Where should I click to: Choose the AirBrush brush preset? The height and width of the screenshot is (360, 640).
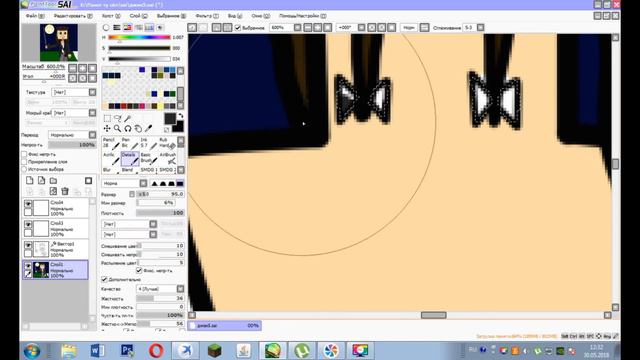pyautogui.click(x=168, y=158)
